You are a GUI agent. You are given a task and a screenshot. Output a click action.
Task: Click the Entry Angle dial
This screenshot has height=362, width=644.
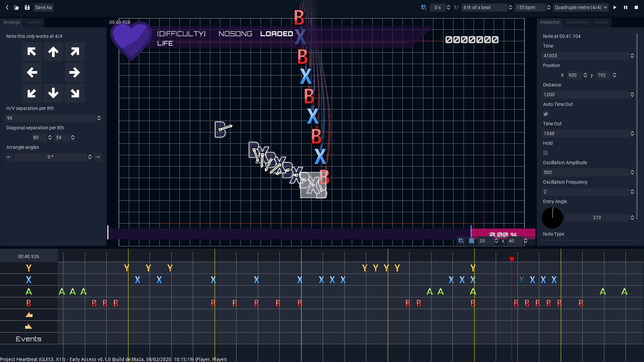[552, 218]
